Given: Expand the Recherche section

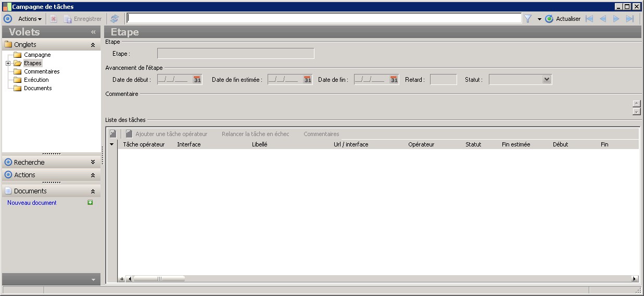Looking at the screenshot, I should 93,162.
